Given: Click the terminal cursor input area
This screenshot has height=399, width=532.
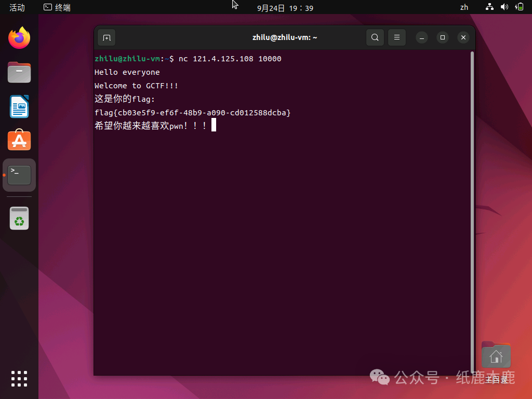Looking at the screenshot, I should click(x=213, y=125).
